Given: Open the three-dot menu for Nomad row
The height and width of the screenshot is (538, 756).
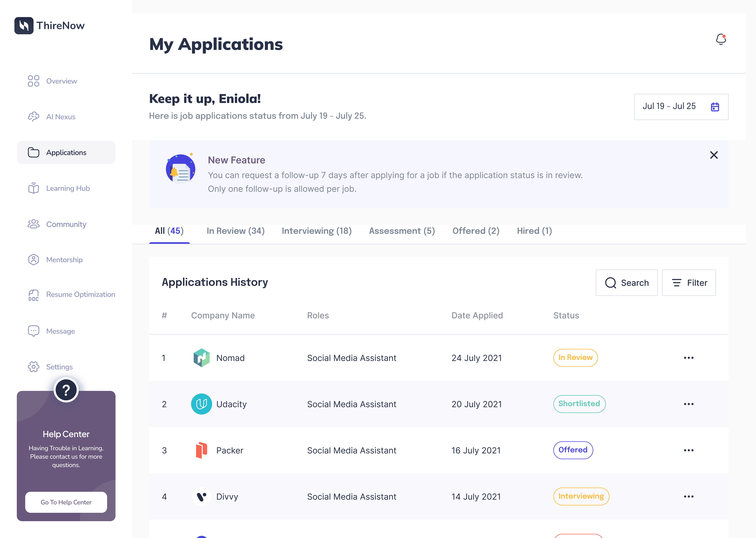Looking at the screenshot, I should click(689, 358).
